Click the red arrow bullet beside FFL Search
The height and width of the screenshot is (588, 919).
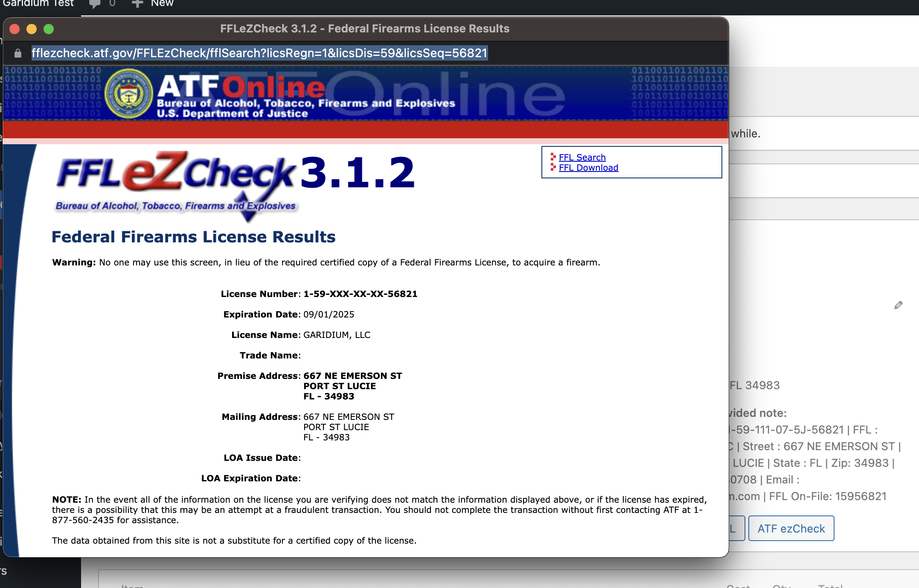pos(553,157)
